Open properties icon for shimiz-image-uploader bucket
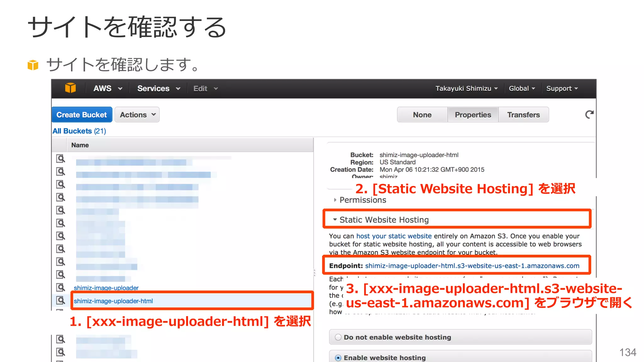The width and height of the screenshot is (644, 362). (x=60, y=287)
